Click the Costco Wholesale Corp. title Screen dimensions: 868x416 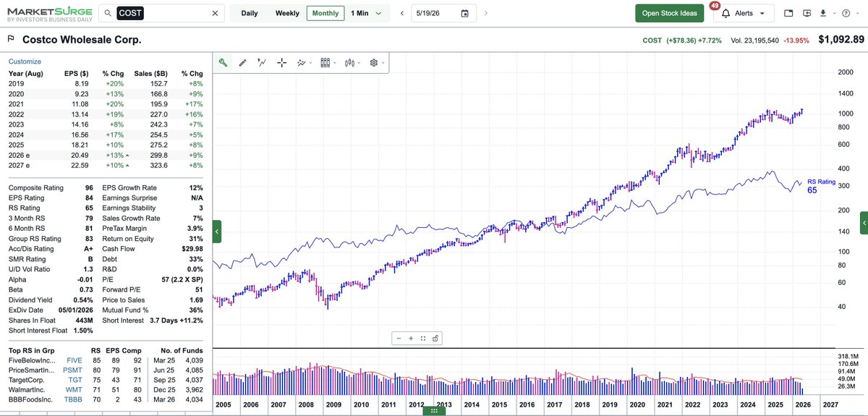(82, 40)
